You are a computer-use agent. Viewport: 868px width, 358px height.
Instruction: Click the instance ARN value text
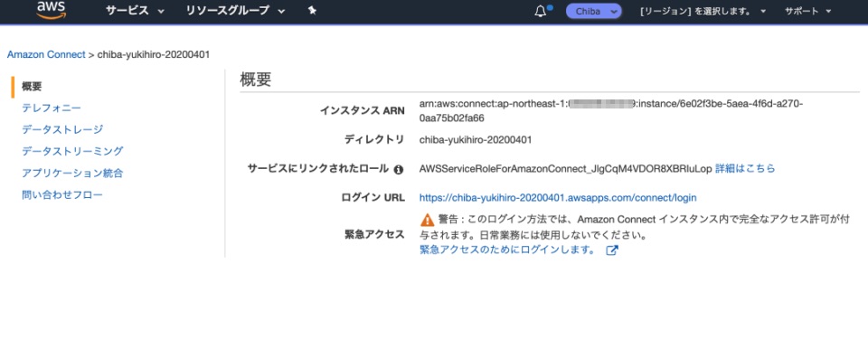[x=611, y=110]
